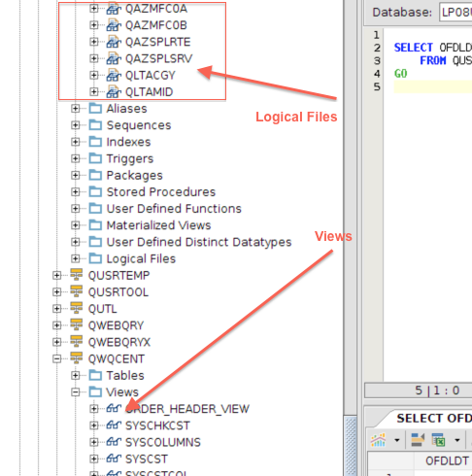
Task: Click the QUTL schema icon
Action: pyautogui.click(x=77, y=308)
